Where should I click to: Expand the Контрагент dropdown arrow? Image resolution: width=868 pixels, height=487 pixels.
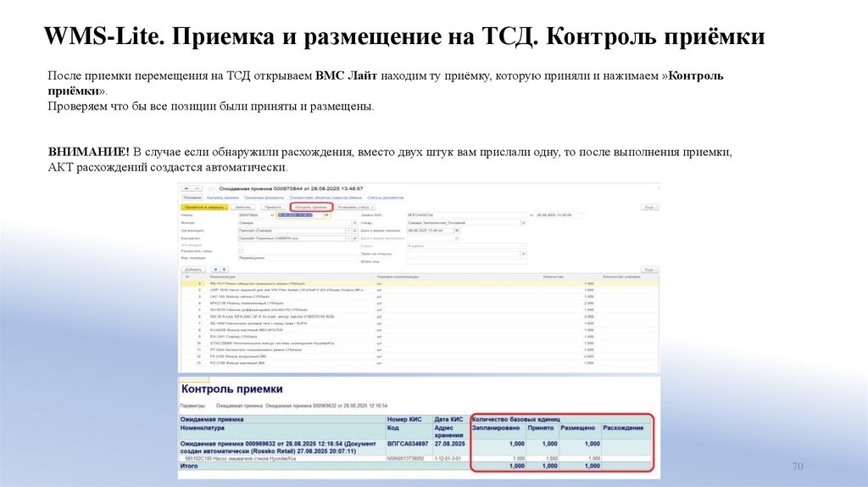click(348, 238)
